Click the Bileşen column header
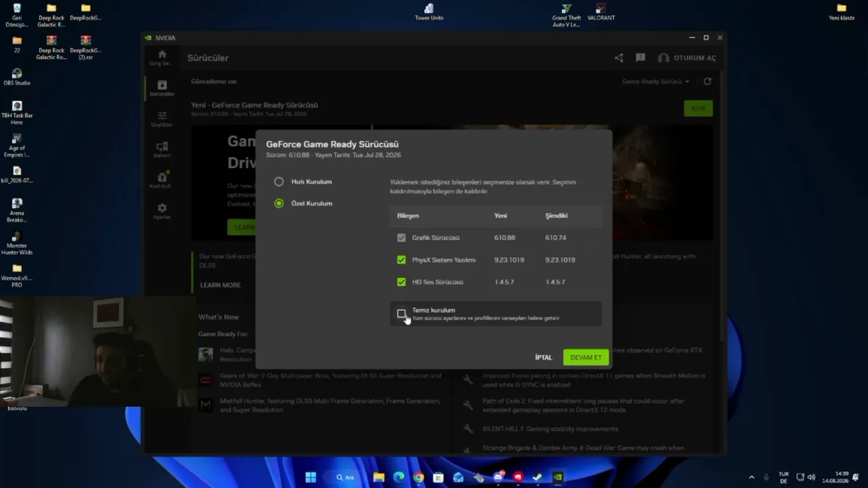The width and height of the screenshot is (868, 488). 408,216
